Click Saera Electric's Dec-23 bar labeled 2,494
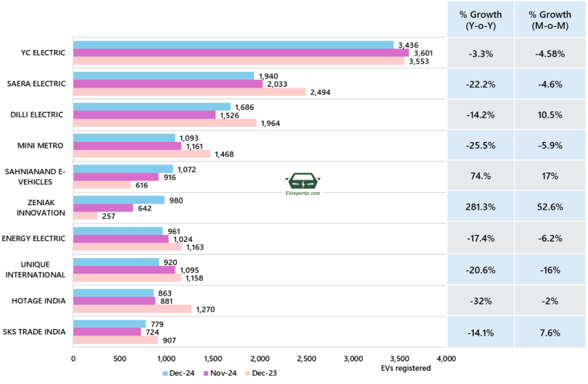Screen dimensions: 588x384 coord(189,92)
